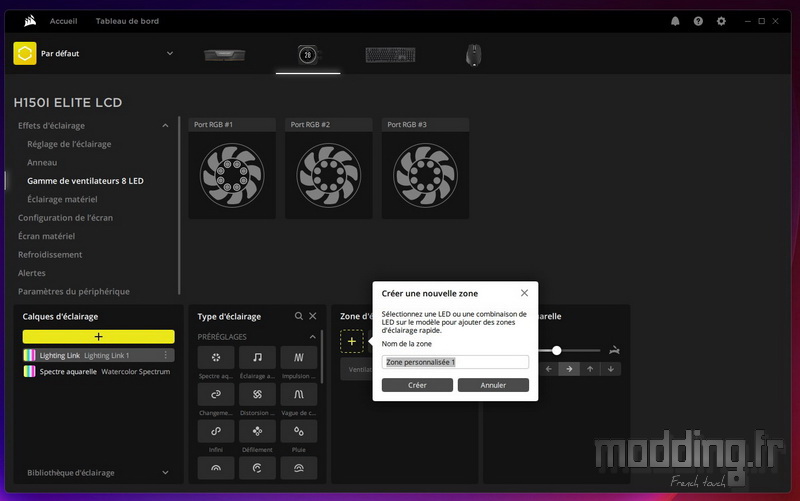Open the Par défaut profile dropdown
The height and width of the screenshot is (501, 800).
(170, 53)
